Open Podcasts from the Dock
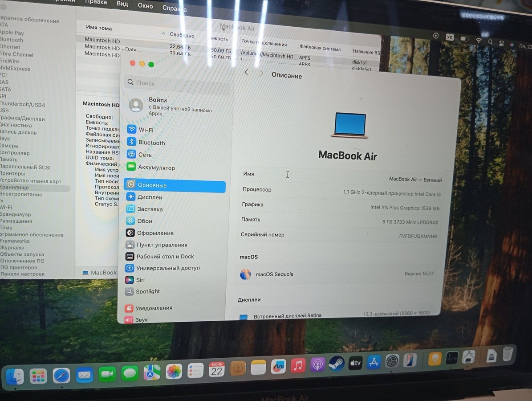532x401 pixels. coord(317,365)
